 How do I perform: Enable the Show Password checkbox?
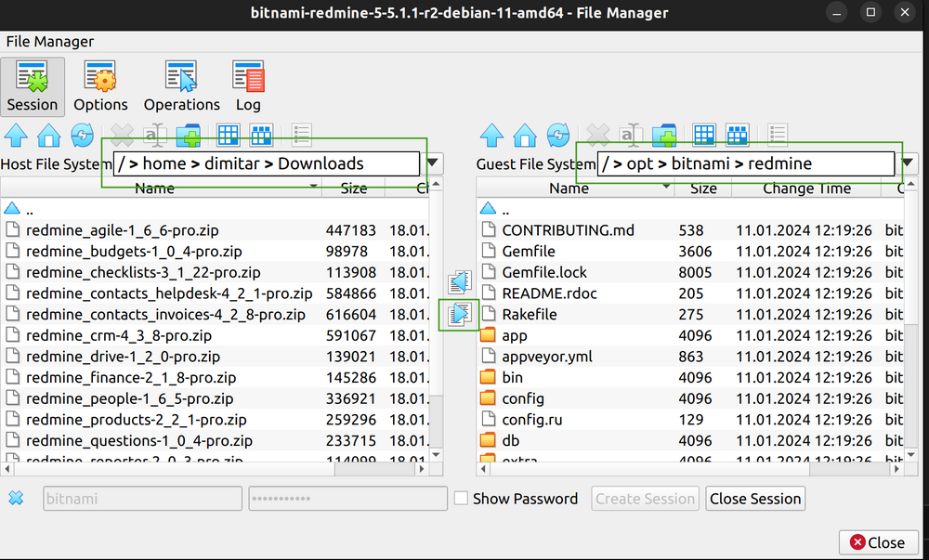[461, 499]
